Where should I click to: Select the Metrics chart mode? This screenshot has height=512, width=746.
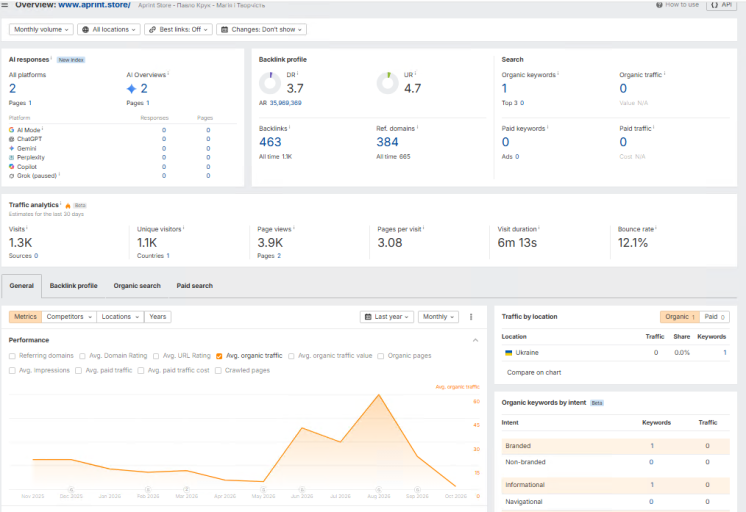point(25,317)
